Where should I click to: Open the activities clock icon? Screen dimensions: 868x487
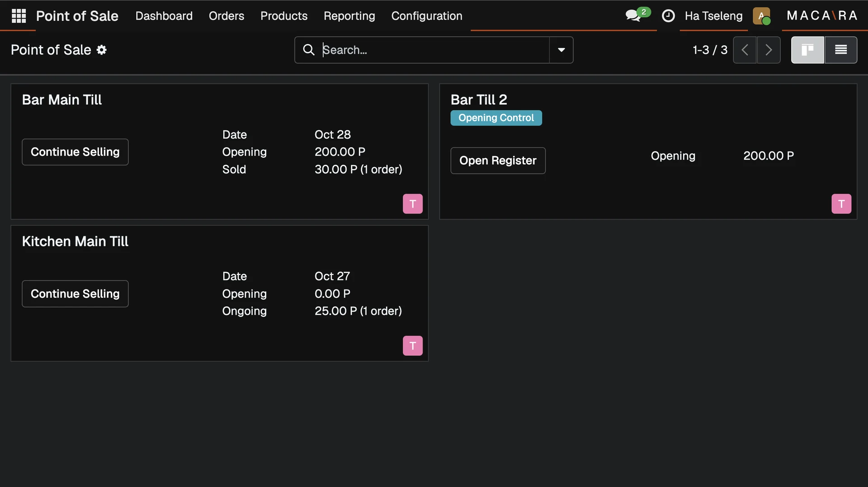(x=668, y=16)
